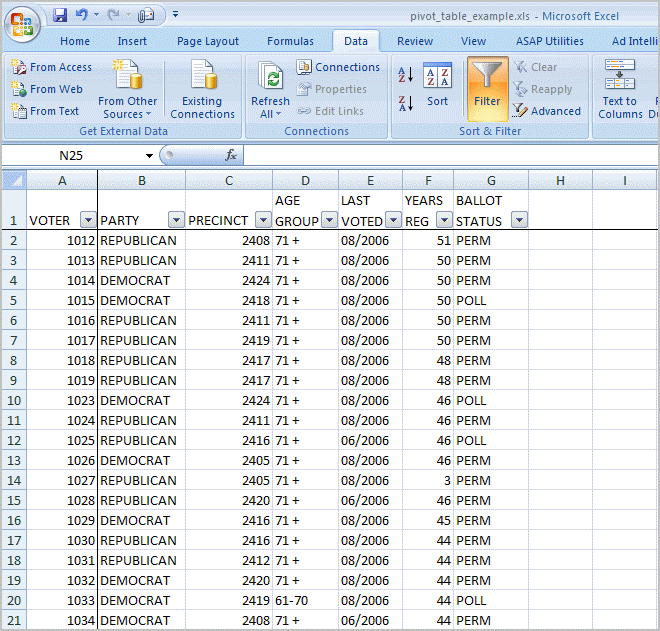Click From Access data source
The image size is (660, 631).
[x=52, y=67]
